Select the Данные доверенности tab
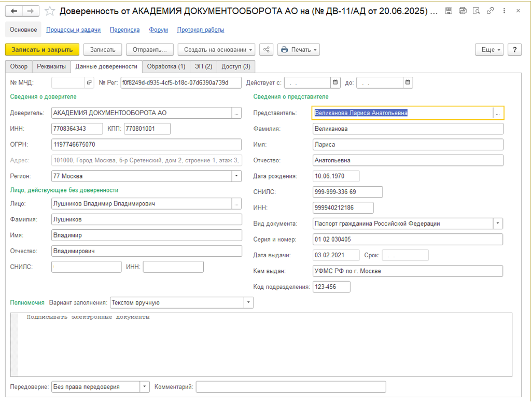 pos(106,66)
